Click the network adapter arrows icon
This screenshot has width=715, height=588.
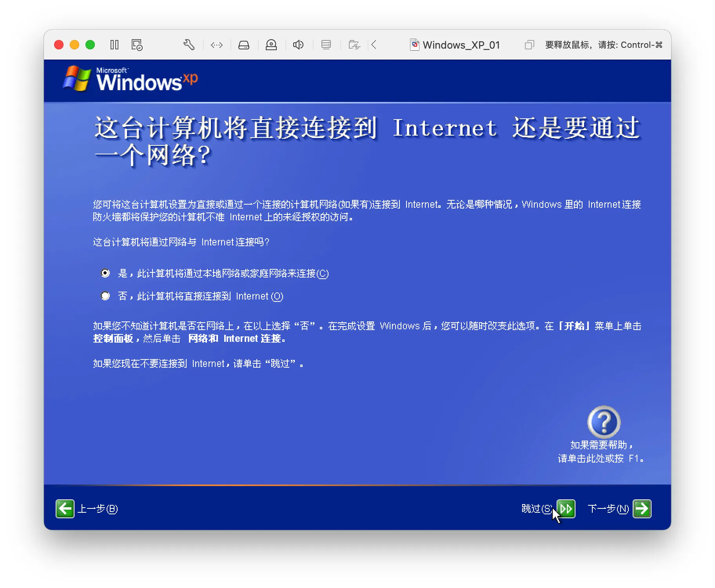(217, 45)
